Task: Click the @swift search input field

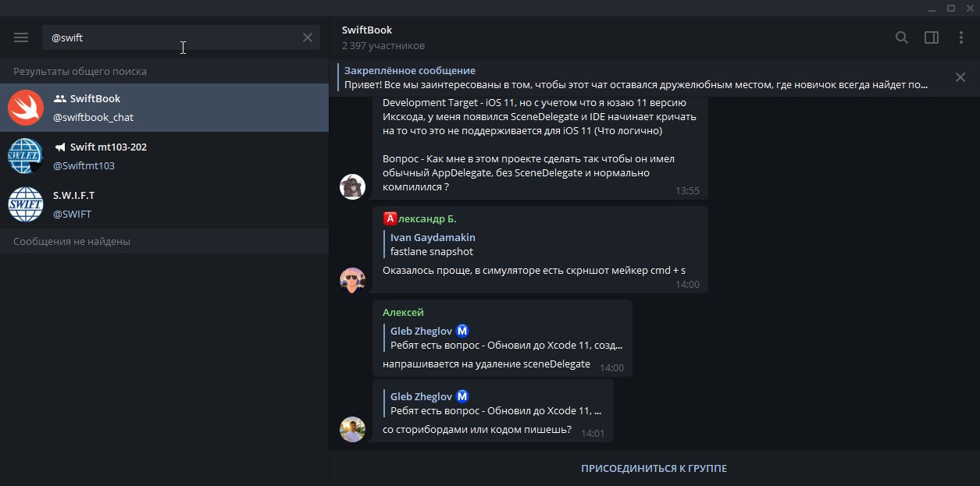Action: pos(172,37)
